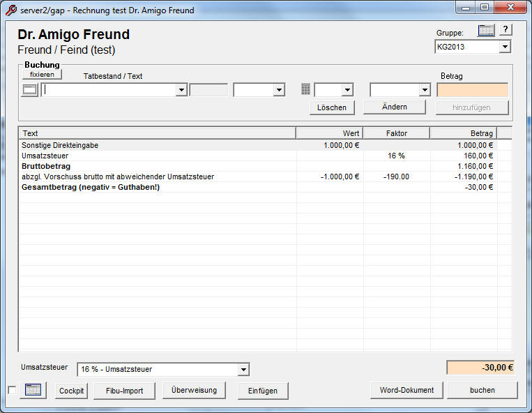This screenshot has width=532, height=413.
Task: Open Cockpit from the bottom bar
Action: [71, 391]
